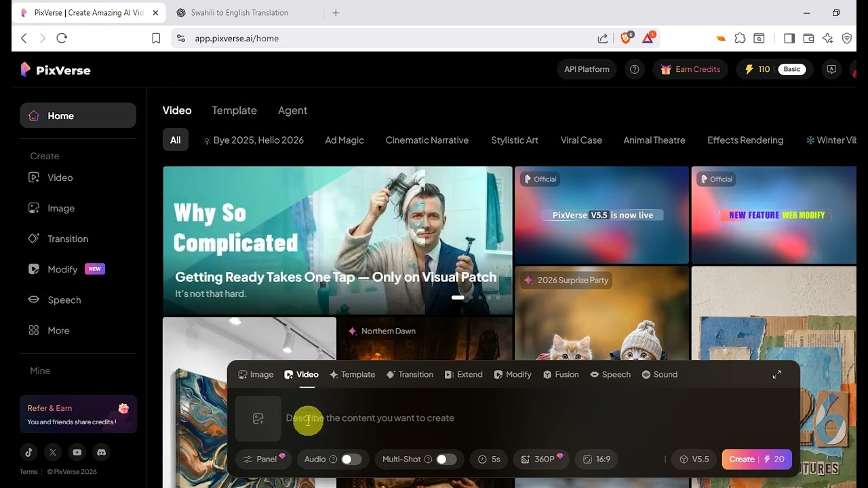Select the Stylistic Art category
This screenshot has height=488, width=868.
(515, 140)
